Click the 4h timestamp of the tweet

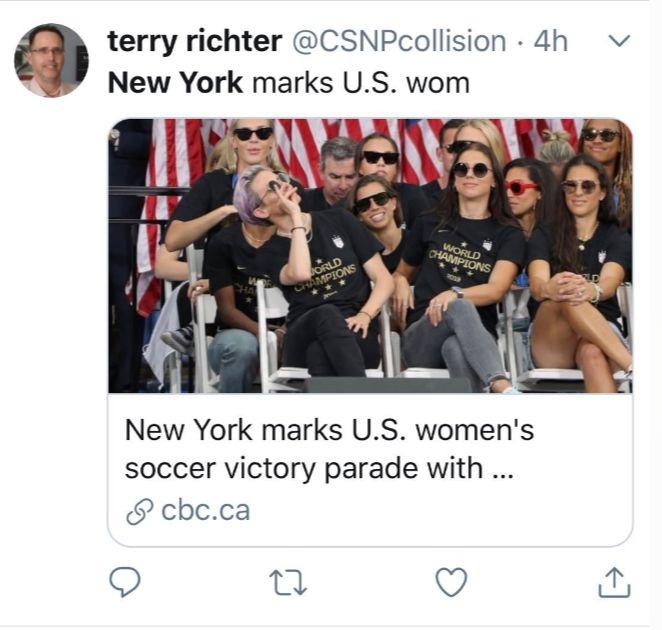click(551, 41)
